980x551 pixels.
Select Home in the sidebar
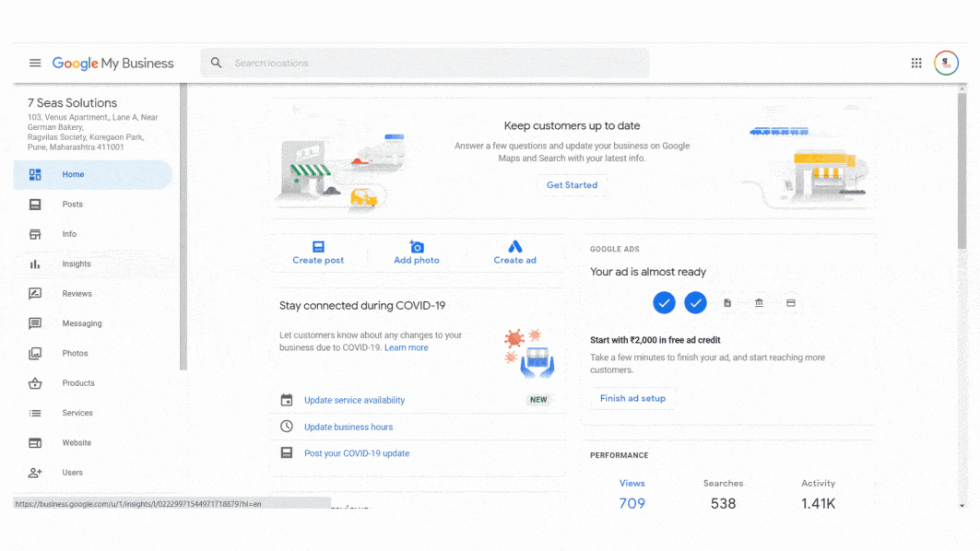pyautogui.click(x=92, y=174)
